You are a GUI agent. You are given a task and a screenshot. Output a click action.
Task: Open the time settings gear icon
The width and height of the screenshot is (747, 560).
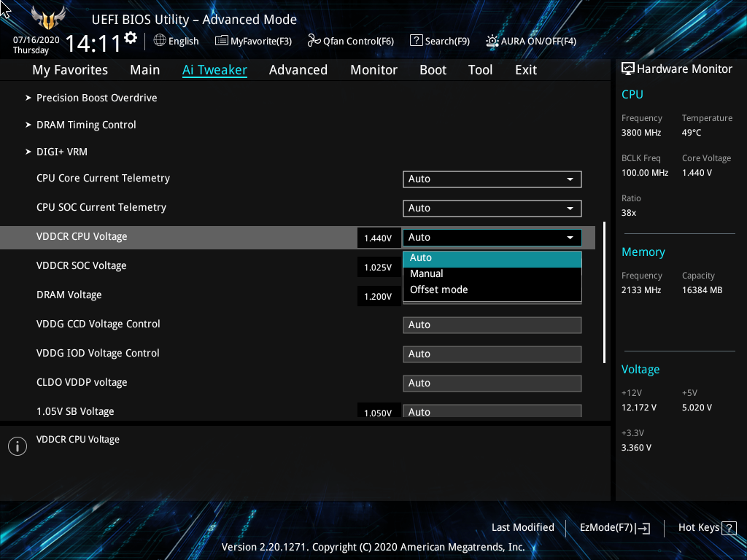[130, 38]
